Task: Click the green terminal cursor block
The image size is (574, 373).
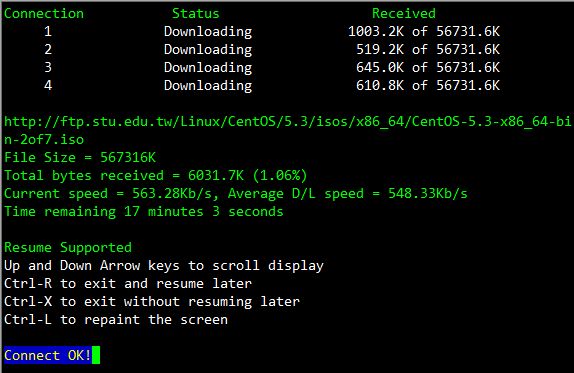Action: click(x=96, y=355)
